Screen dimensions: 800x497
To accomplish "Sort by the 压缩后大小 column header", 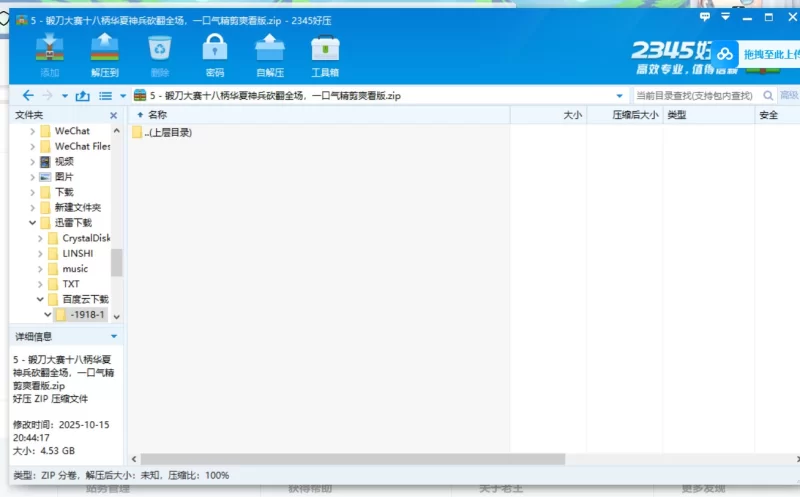I will (x=635, y=115).
